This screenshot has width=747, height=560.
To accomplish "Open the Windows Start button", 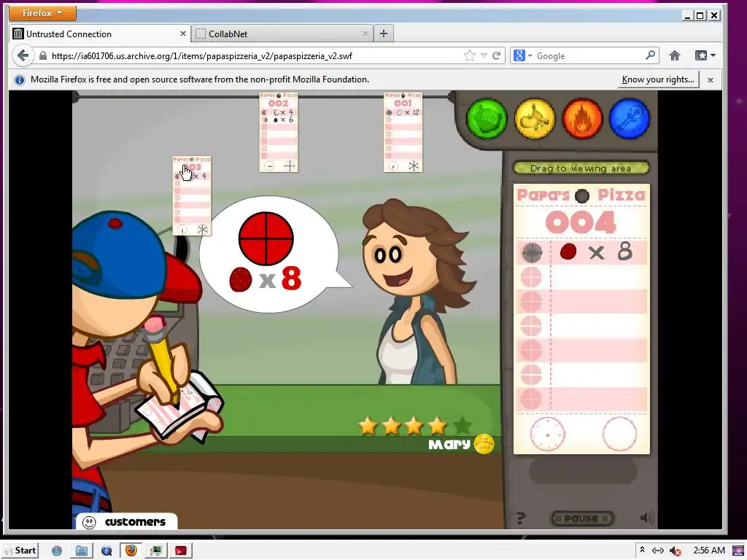I will [20, 551].
